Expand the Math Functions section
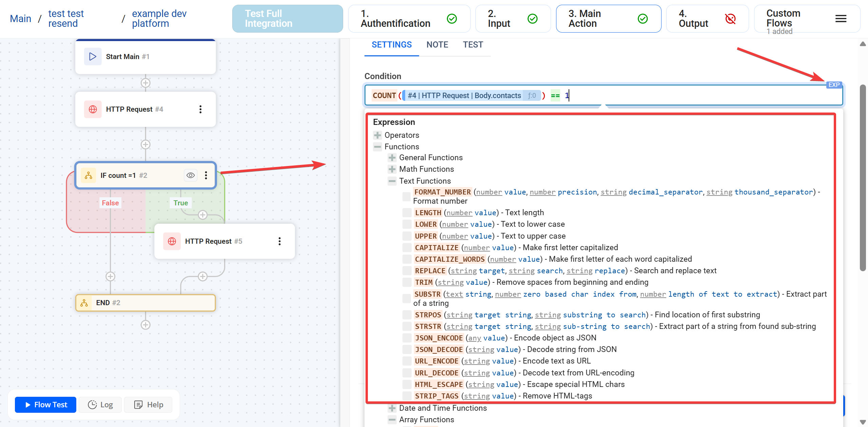The height and width of the screenshot is (427, 868). coord(392,169)
